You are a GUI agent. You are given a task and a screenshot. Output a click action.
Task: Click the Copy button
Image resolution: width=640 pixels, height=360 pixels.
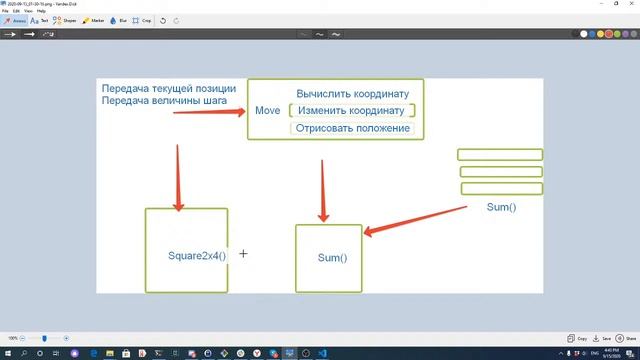[x=577, y=338]
